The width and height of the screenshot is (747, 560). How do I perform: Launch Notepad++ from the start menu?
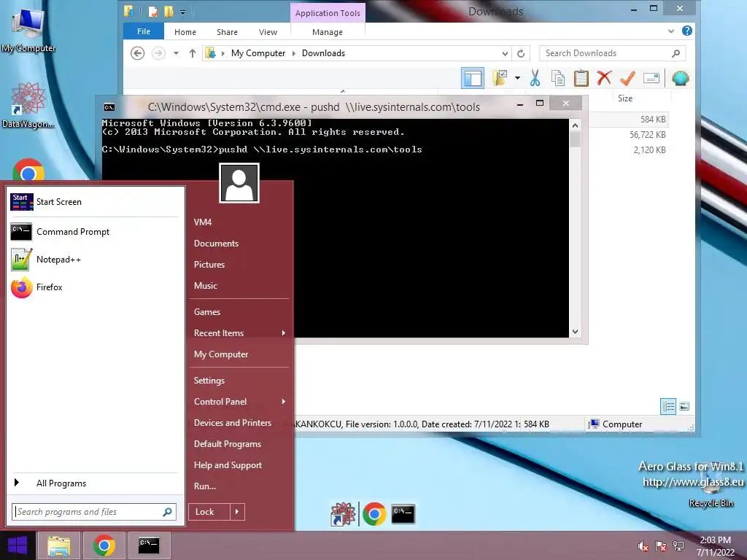pyautogui.click(x=94, y=260)
